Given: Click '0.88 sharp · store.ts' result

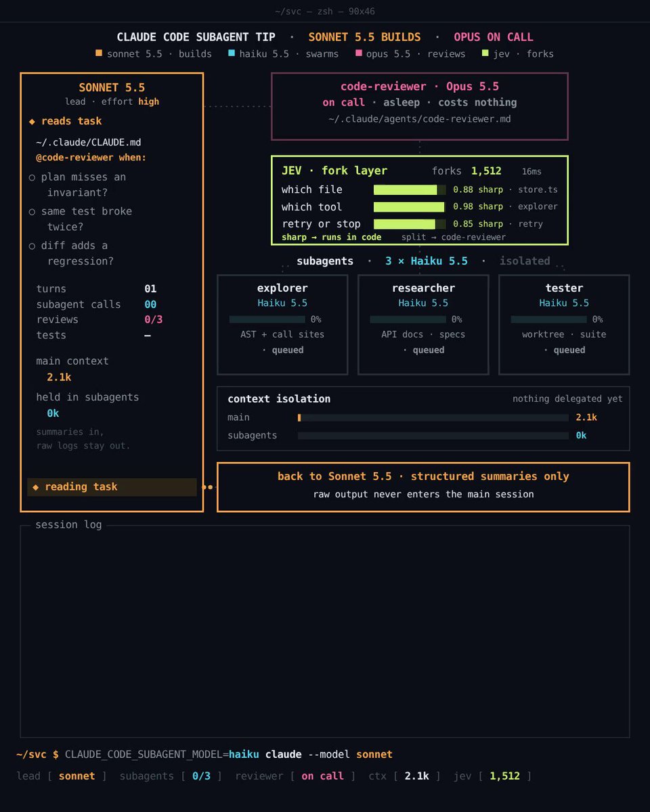Looking at the screenshot, I should coord(505,189).
